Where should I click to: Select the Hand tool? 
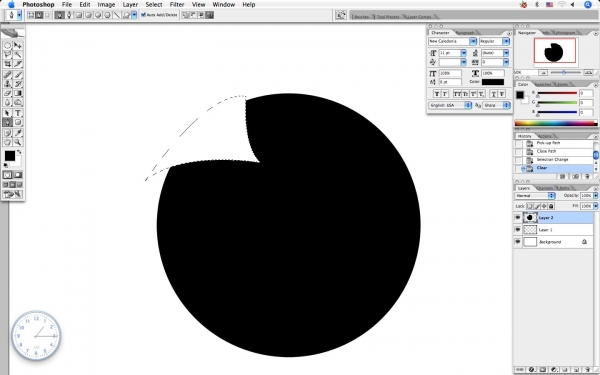[7, 142]
